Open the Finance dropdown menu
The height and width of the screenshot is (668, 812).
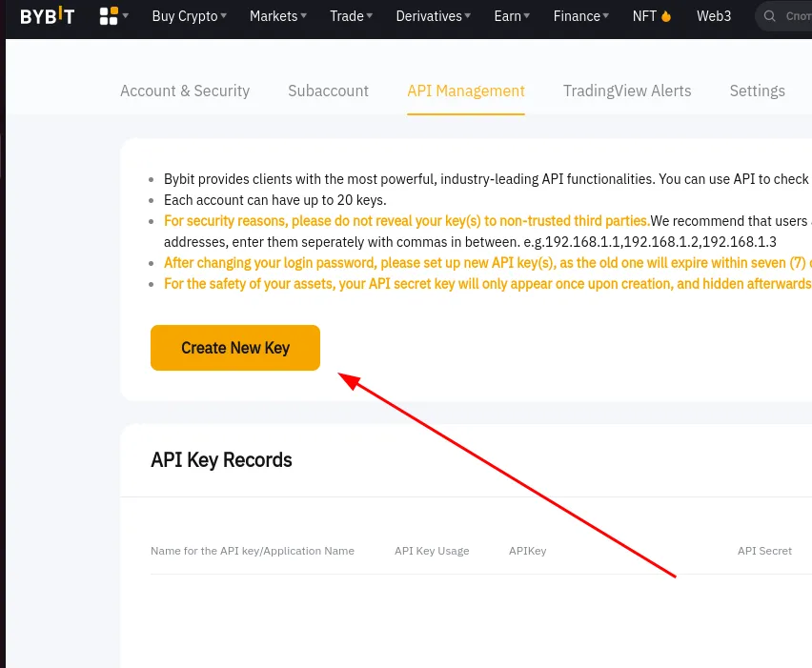click(x=582, y=16)
